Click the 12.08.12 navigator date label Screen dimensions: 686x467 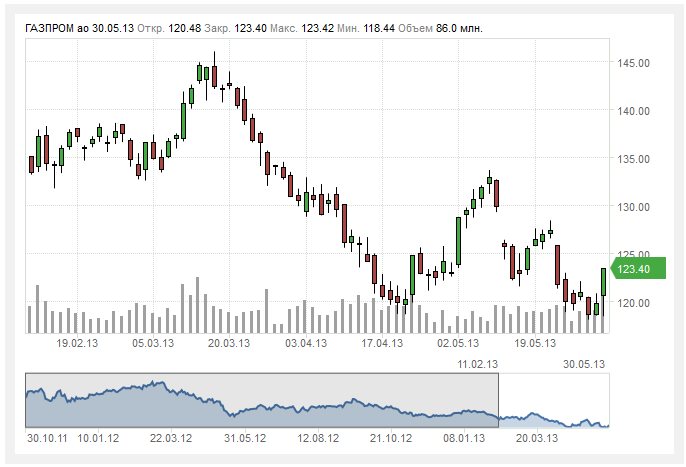[318, 438]
